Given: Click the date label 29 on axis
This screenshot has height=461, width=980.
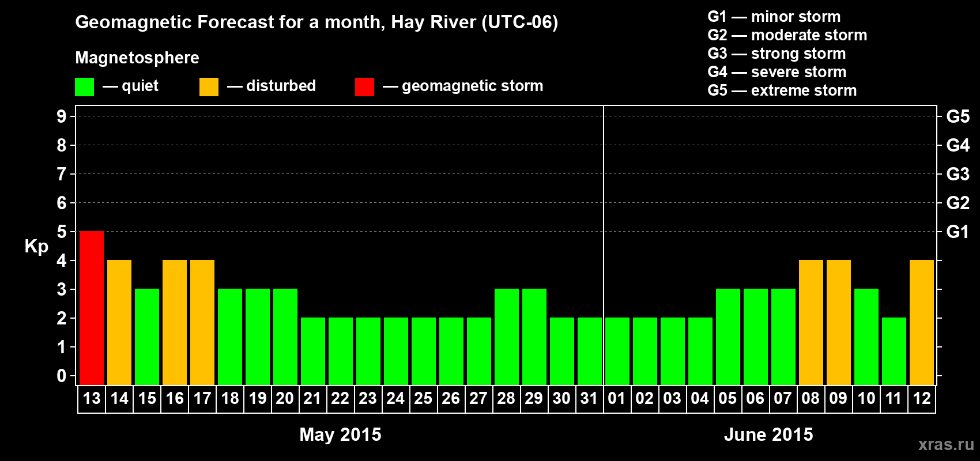Looking at the screenshot, I should pyautogui.click(x=534, y=399).
